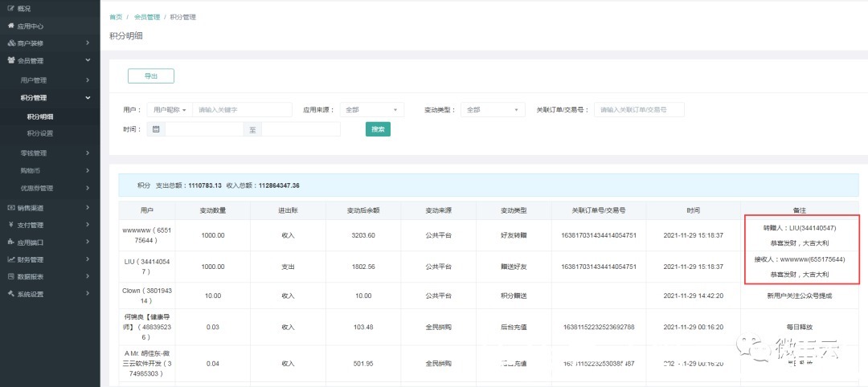Click the 财务管理 chart icon
Image resolution: width=868 pixels, height=387 pixels.
11,259
